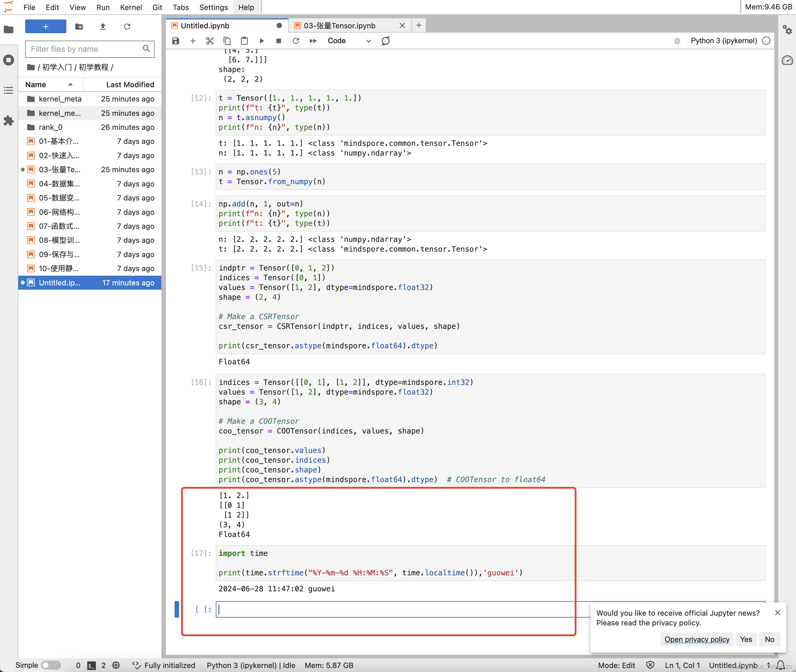Open the Running Terminals and Kernels sidebar
This screenshot has width=796, height=672.
click(x=8, y=60)
